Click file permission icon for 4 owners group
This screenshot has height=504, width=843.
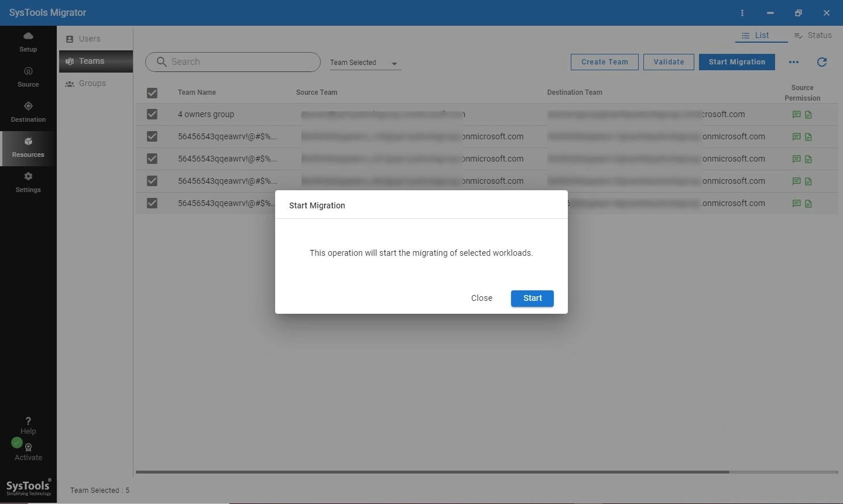[x=808, y=115]
